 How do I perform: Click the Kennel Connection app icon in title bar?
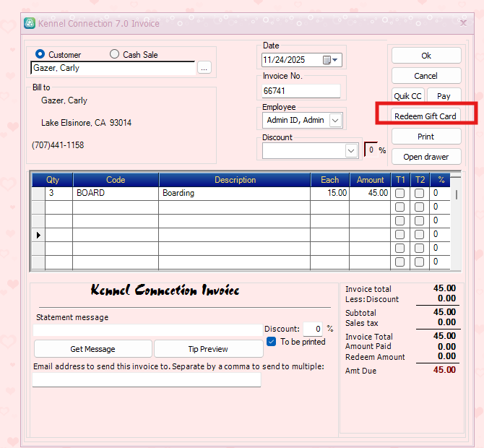tap(29, 23)
